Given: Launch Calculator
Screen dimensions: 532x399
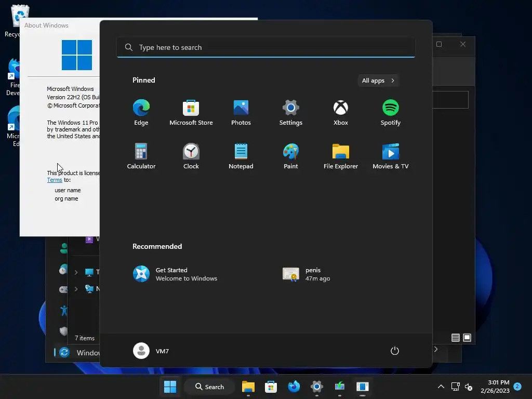Looking at the screenshot, I should 141,156.
